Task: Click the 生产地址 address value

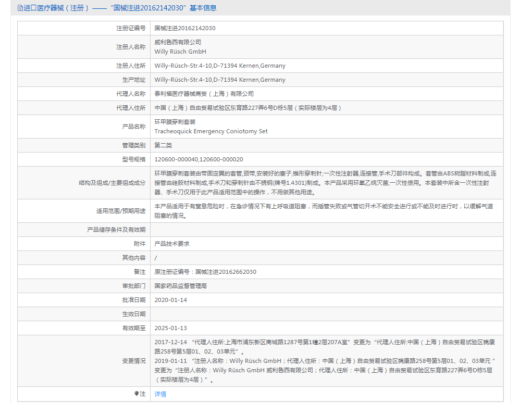Action: 220,80
